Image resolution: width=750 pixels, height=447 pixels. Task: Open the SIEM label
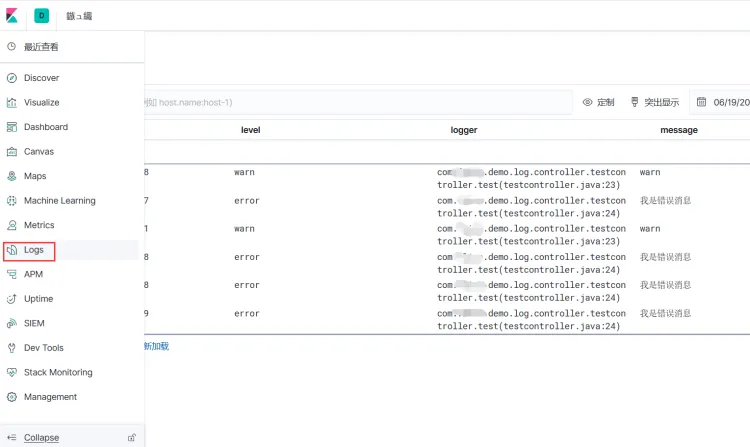(34, 323)
